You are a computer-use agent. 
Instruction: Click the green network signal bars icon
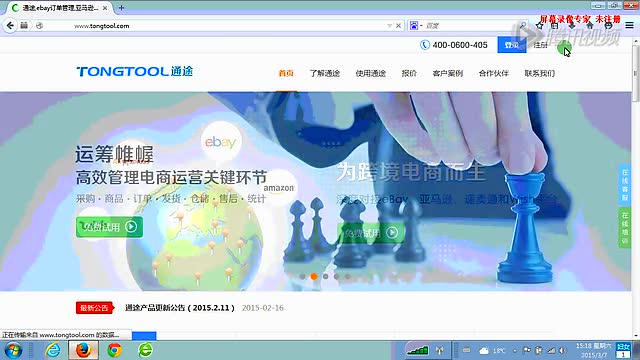point(417,350)
